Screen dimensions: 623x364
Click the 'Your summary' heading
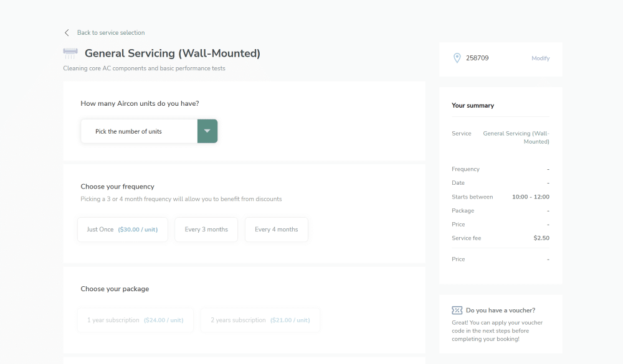click(x=473, y=106)
